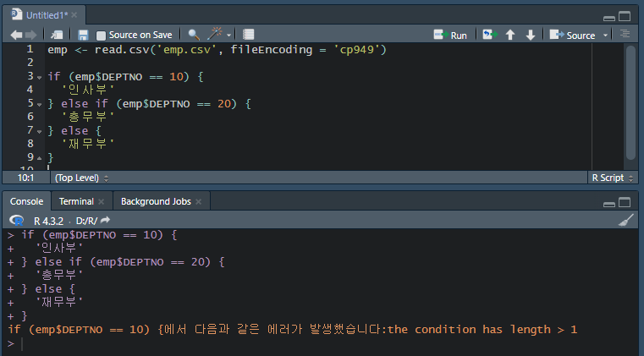The height and width of the screenshot is (356, 644).
Task: Clear console with broom icon
Action: click(626, 221)
